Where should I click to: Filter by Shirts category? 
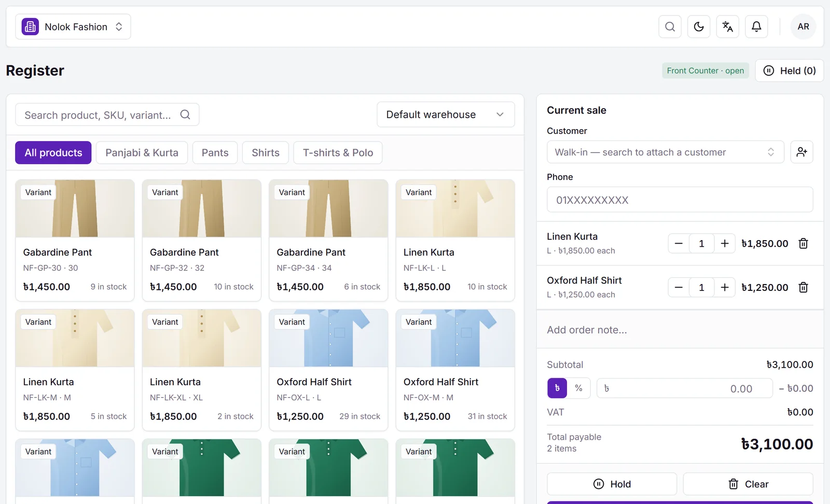tap(266, 152)
